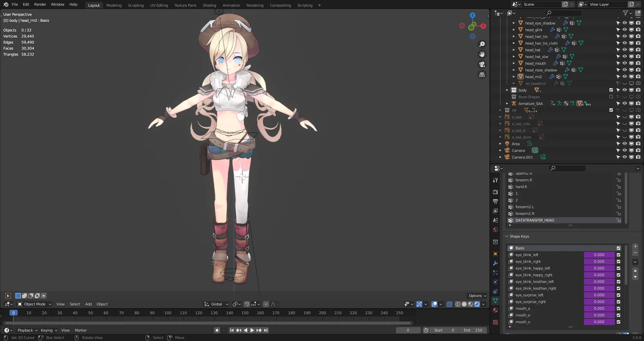Viewport: 644px width, 341px height.
Task: Open the Material properties tab icon
Action: pos(495,310)
